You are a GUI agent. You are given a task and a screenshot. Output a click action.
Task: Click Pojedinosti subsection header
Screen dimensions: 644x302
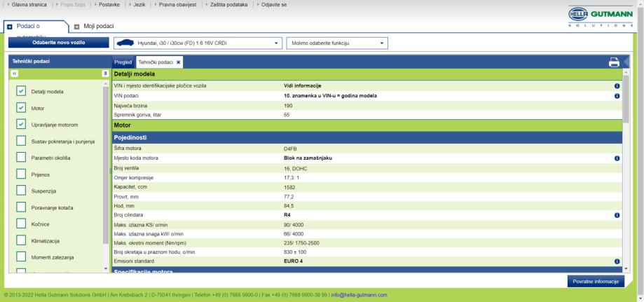(367, 137)
